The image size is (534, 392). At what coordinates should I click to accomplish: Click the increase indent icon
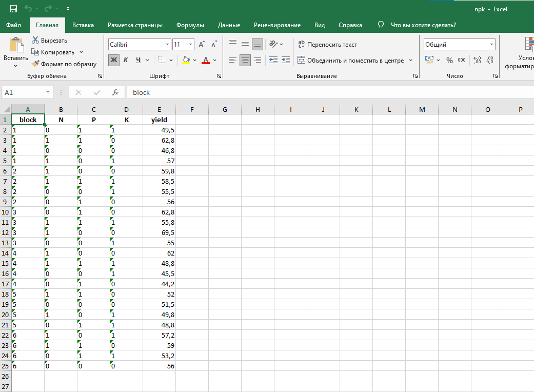click(x=286, y=60)
